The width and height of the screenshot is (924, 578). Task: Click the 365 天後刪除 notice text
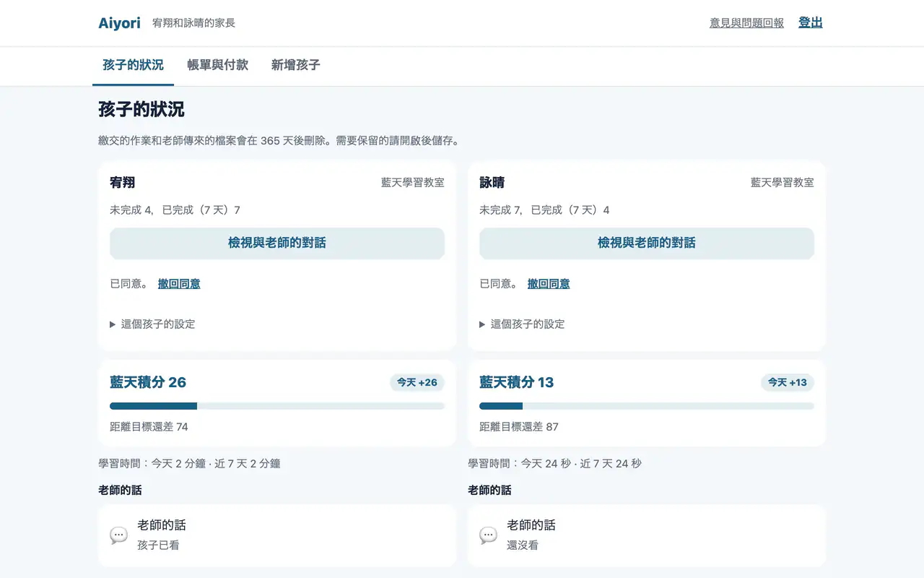pos(279,141)
